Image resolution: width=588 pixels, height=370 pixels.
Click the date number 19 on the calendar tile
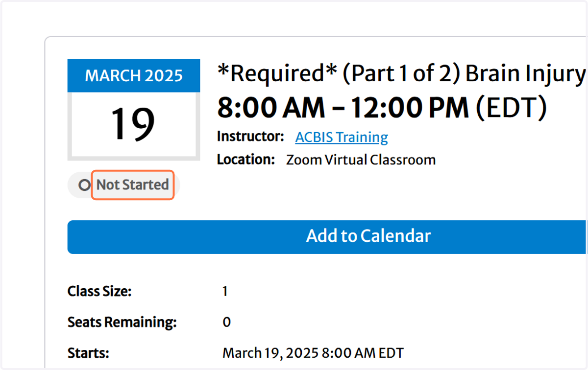133,124
